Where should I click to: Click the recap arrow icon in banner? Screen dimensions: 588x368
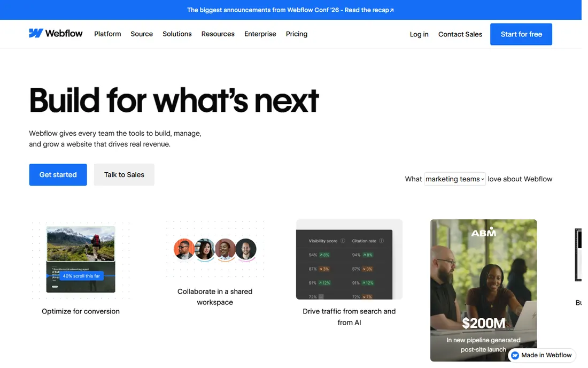[x=392, y=10]
